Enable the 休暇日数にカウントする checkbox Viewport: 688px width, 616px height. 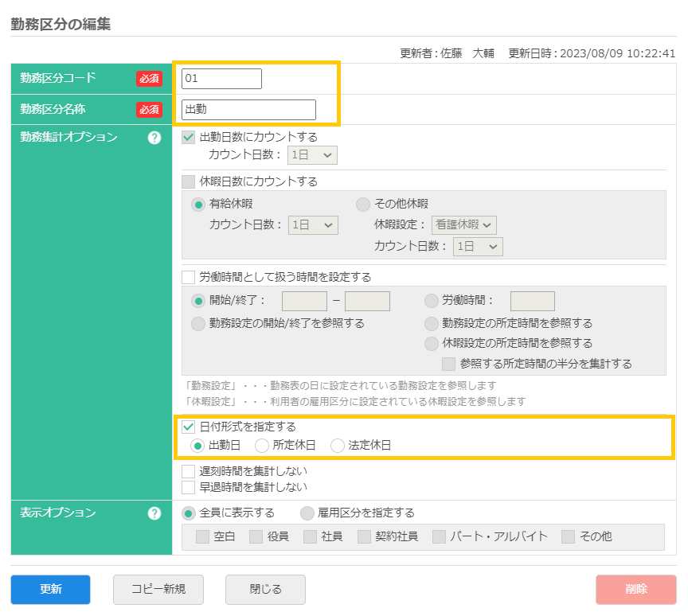click(188, 181)
